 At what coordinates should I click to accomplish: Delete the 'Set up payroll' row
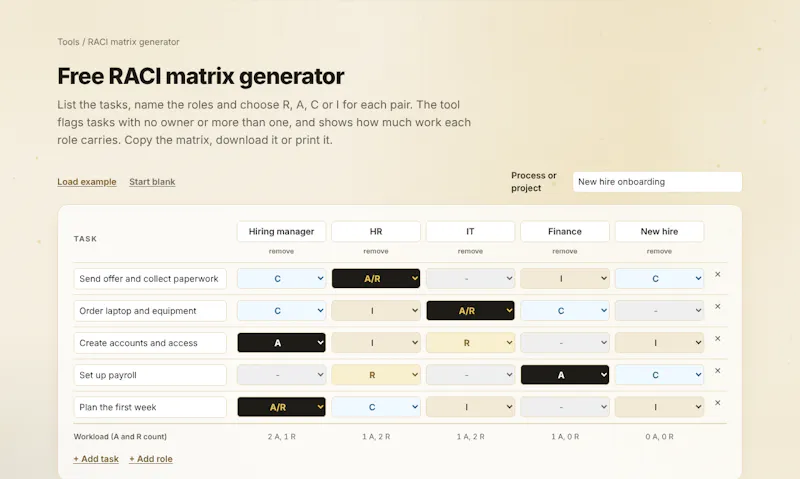[x=717, y=371]
